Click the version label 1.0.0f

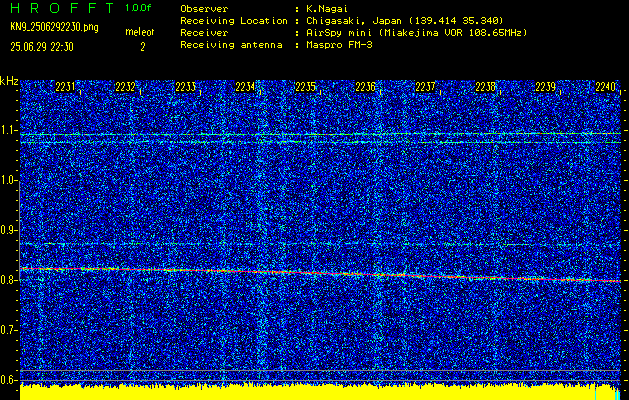[138, 8]
